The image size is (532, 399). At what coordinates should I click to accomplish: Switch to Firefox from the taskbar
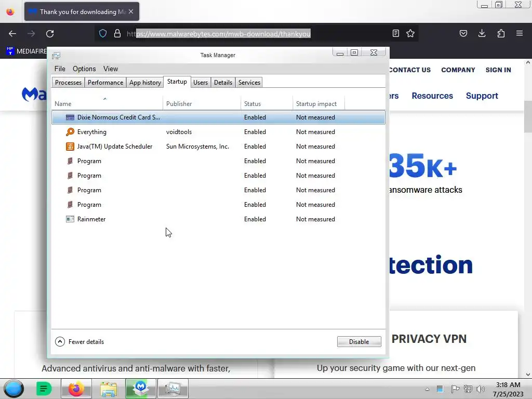click(x=76, y=389)
